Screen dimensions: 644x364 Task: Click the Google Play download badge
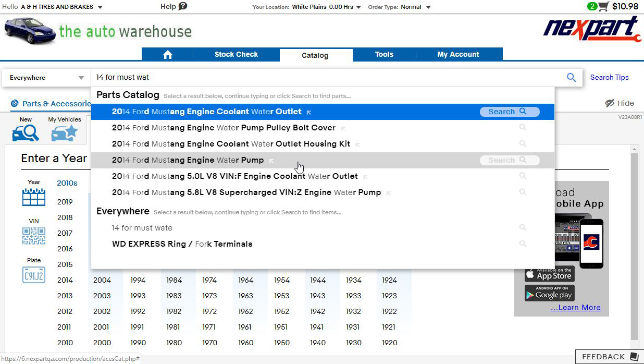click(550, 293)
